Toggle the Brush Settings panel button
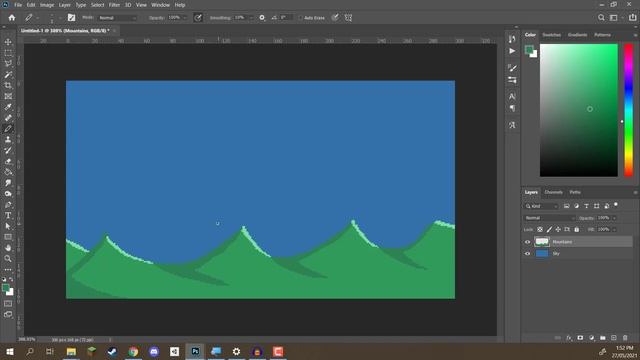This screenshot has height=360, width=640. (71, 18)
